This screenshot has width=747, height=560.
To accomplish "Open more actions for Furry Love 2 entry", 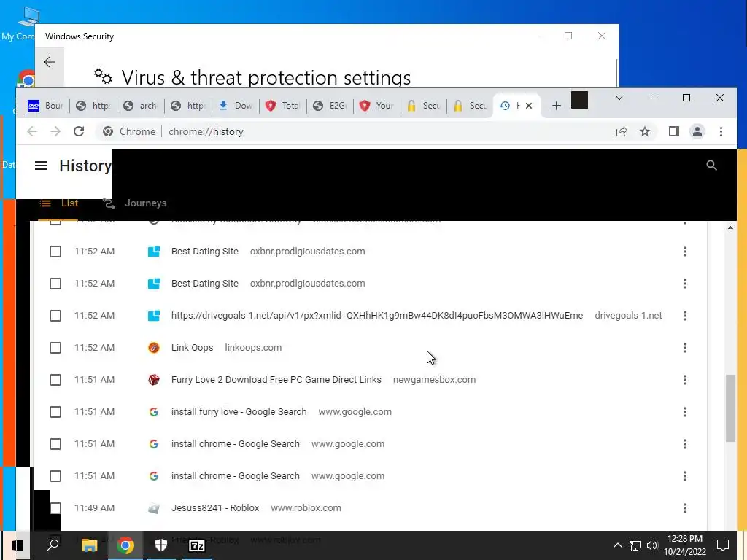I will (684, 379).
